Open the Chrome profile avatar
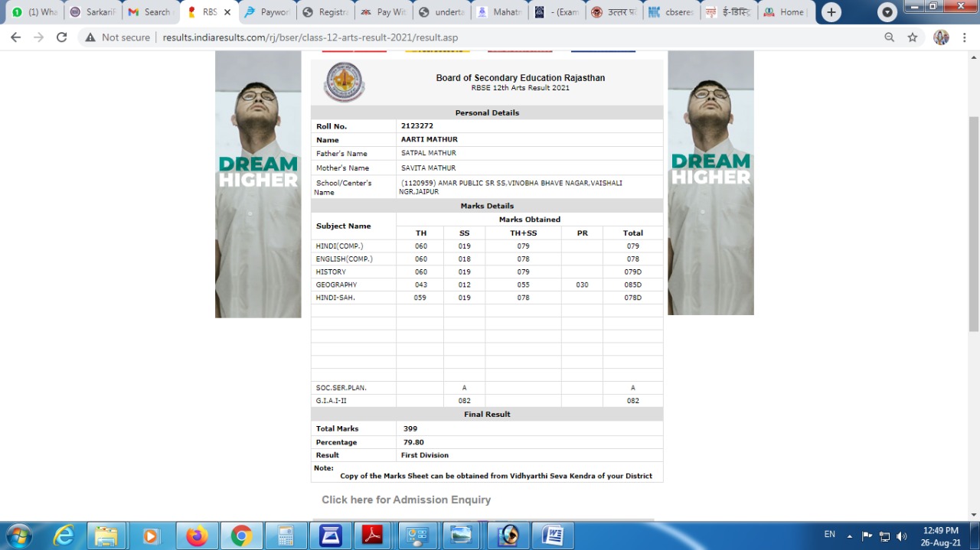 pyautogui.click(x=941, y=37)
